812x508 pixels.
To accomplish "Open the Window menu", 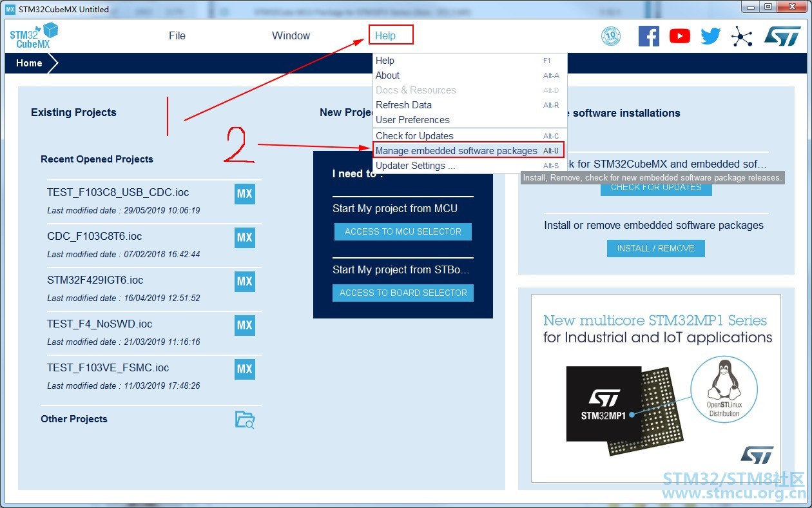I will [291, 36].
